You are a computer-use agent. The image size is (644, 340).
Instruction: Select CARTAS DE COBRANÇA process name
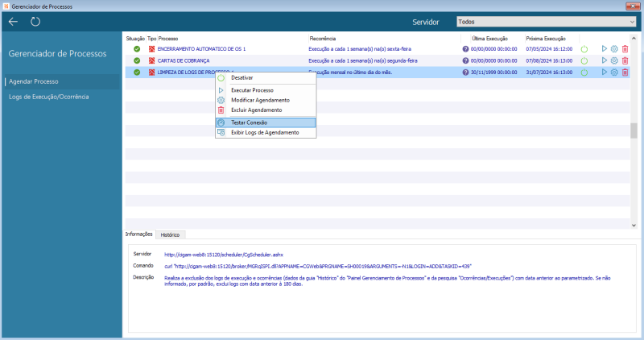184,60
